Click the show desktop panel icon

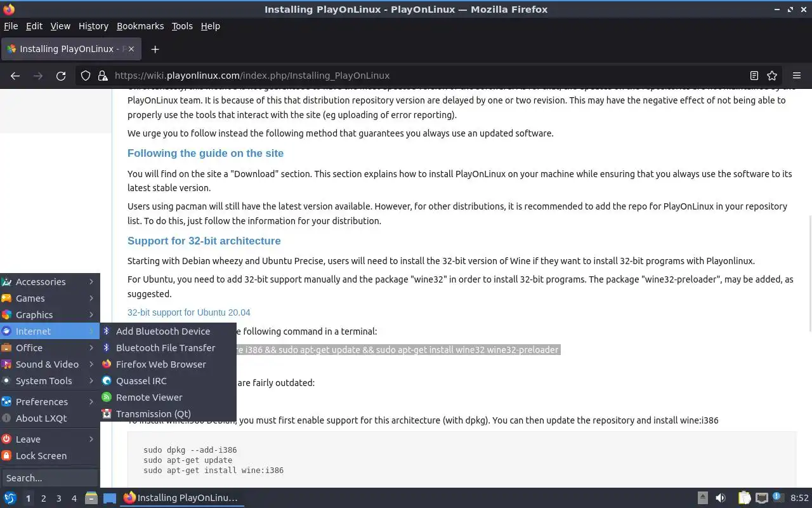(110, 498)
